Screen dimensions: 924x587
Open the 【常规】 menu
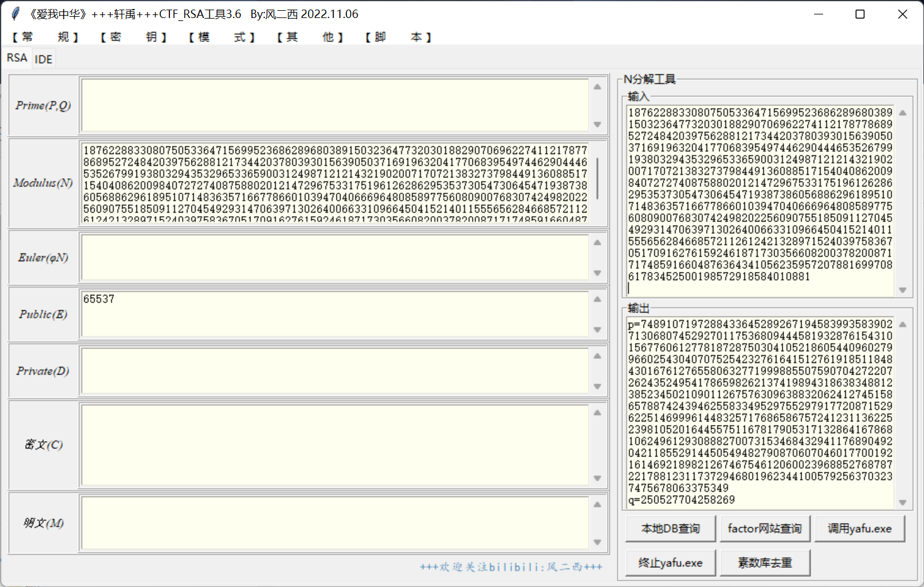(x=46, y=37)
